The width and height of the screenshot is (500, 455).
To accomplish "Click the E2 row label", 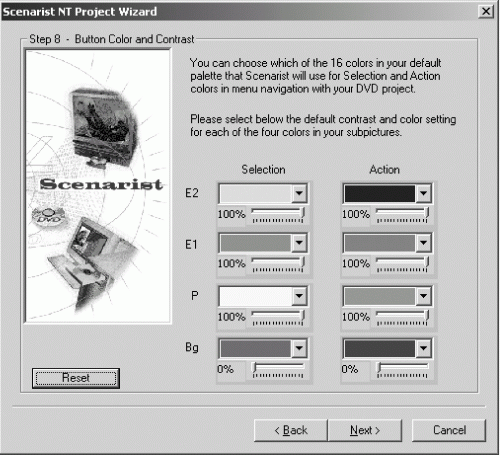I will [x=192, y=193].
